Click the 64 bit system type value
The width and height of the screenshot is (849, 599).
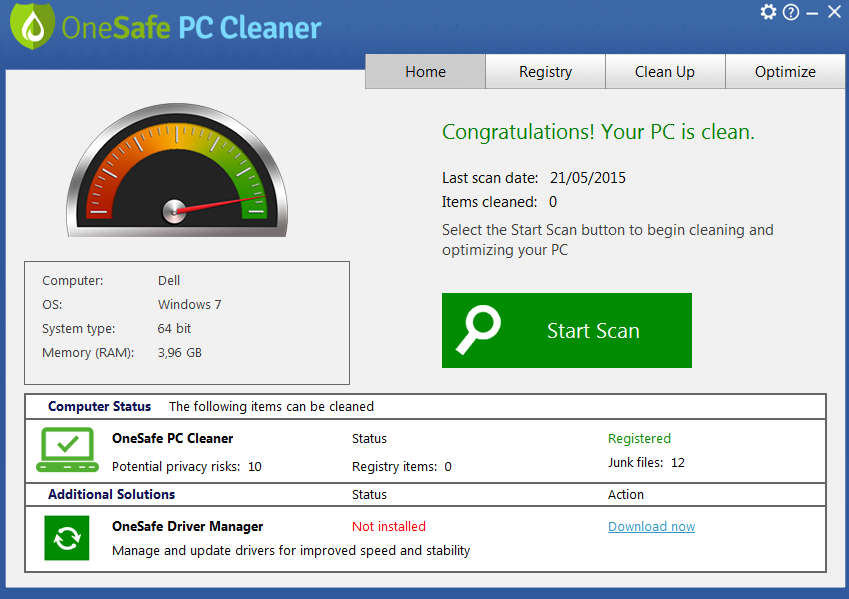pyautogui.click(x=174, y=328)
